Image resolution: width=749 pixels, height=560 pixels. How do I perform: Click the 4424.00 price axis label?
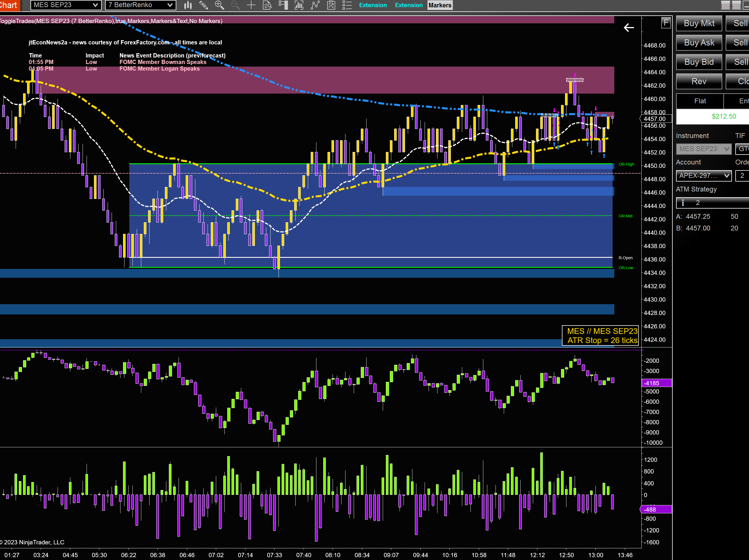pyautogui.click(x=654, y=340)
